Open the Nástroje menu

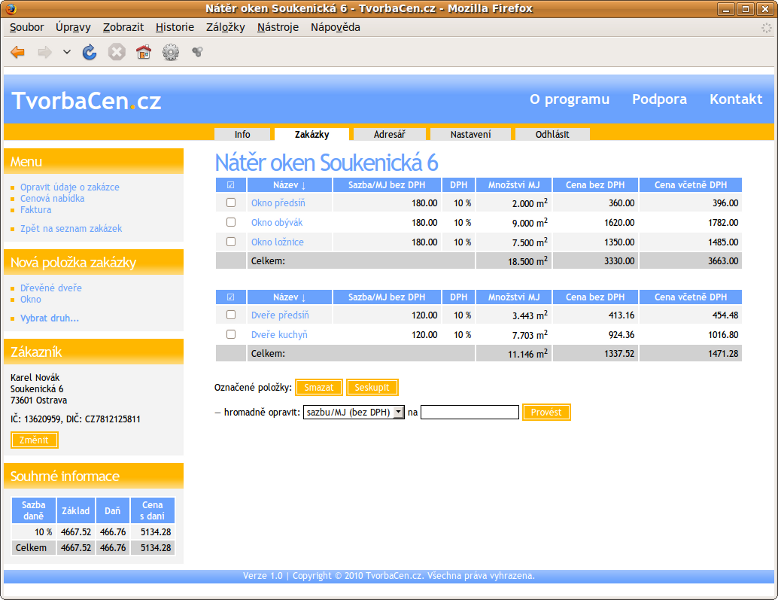[278, 27]
